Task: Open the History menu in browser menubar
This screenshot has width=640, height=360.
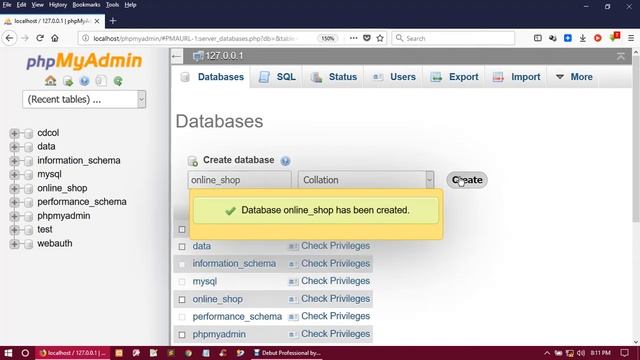Action: 58,5
